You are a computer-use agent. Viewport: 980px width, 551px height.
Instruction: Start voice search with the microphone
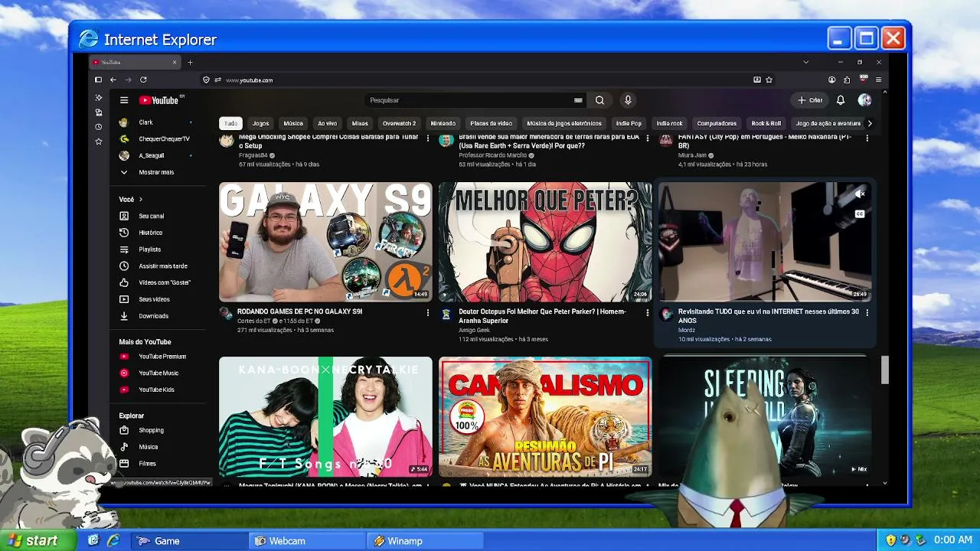628,100
